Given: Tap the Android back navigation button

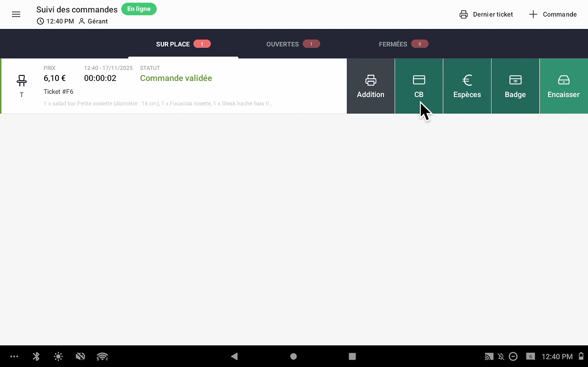Looking at the screenshot, I should [234, 356].
